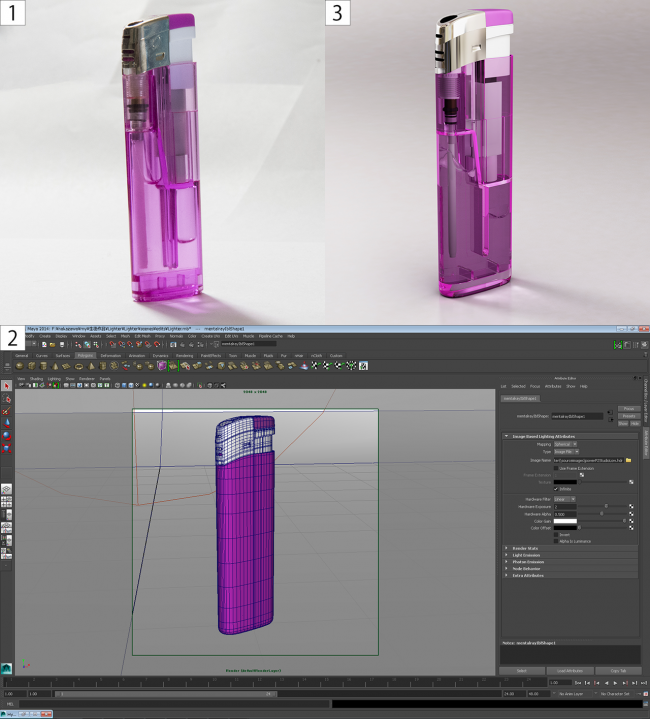The width and height of the screenshot is (650, 719).
Task: Browse for image with the folder icon
Action: click(x=629, y=459)
